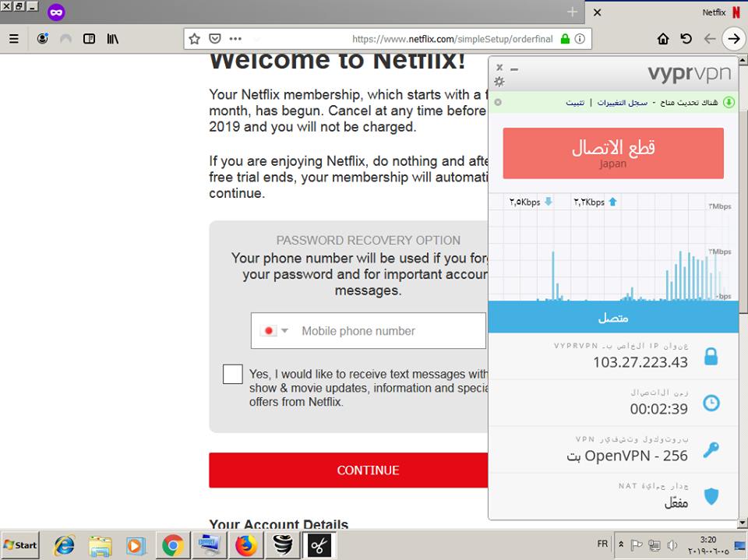Launch Snipping Tool from the taskbar
Screen dimensions: 748x560
pos(318,544)
